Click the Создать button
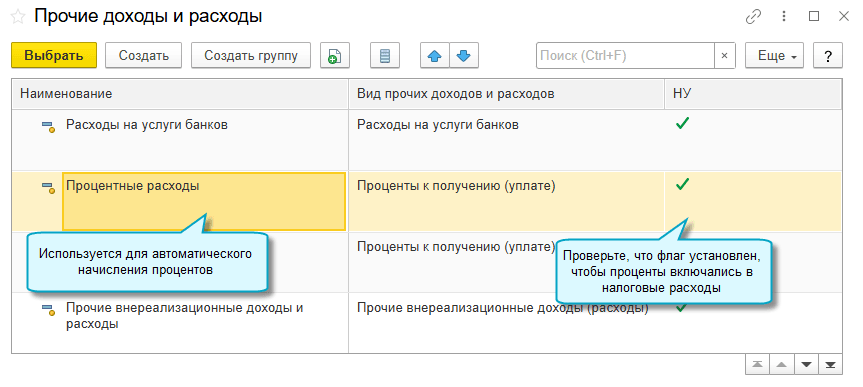This screenshot has width=863, height=387. pyautogui.click(x=144, y=56)
